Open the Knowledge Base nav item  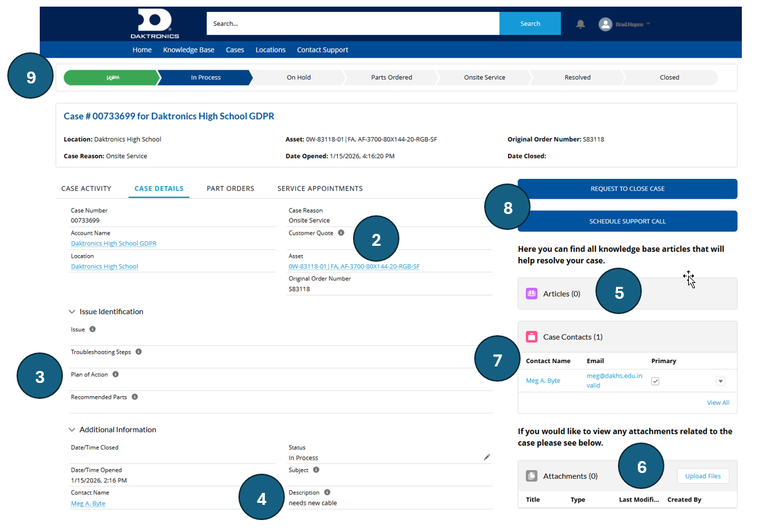pyautogui.click(x=189, y=50)
